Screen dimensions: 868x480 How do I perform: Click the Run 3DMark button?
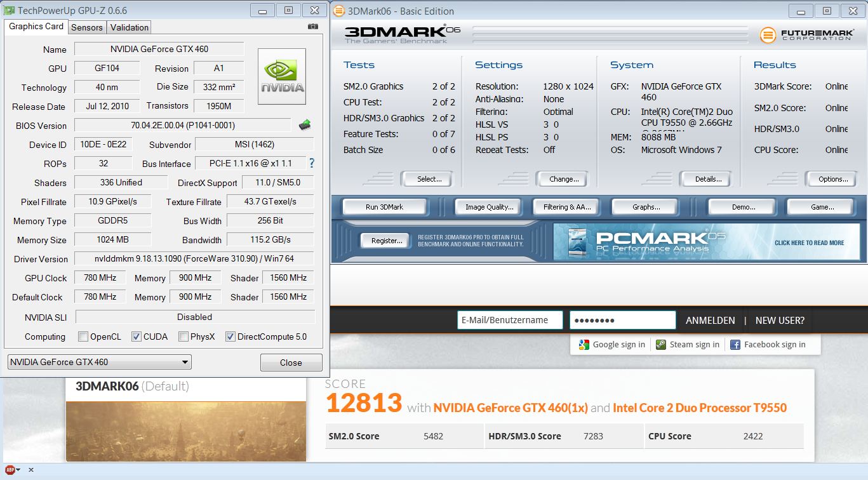(384, 207)
